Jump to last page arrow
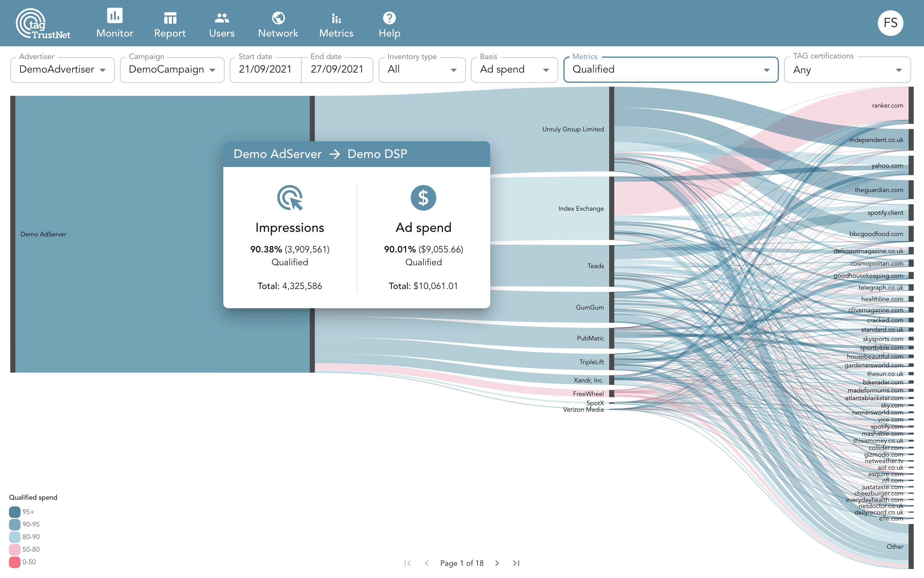Image resolution: width=924 pixels, height=578 pixels. tap(516, 563)
